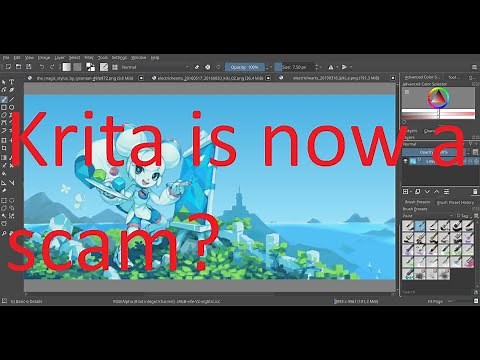Click the duplicate layer icon
The width and height of the screenshot is (480, 360).
[417, 191]
